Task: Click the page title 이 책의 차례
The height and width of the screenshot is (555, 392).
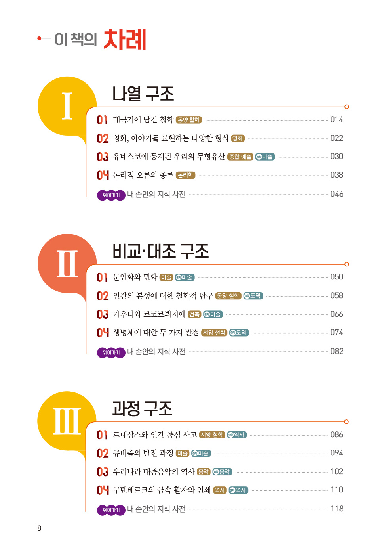Action: point(101,39)
